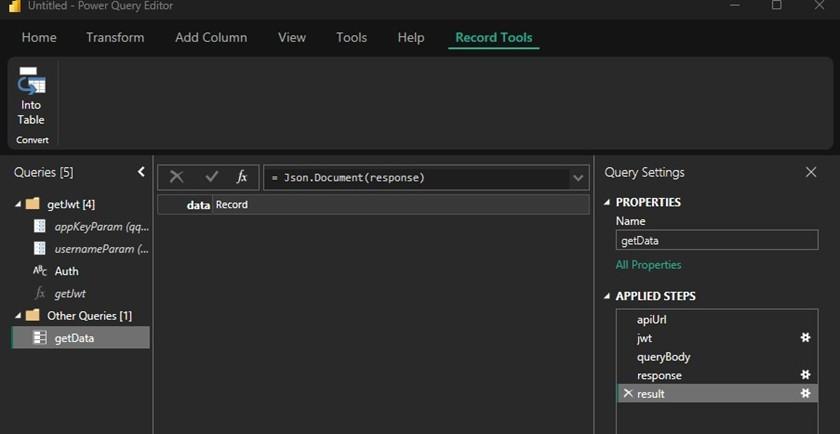Click the Record value link
840x434 pixels.
point(232,205)
